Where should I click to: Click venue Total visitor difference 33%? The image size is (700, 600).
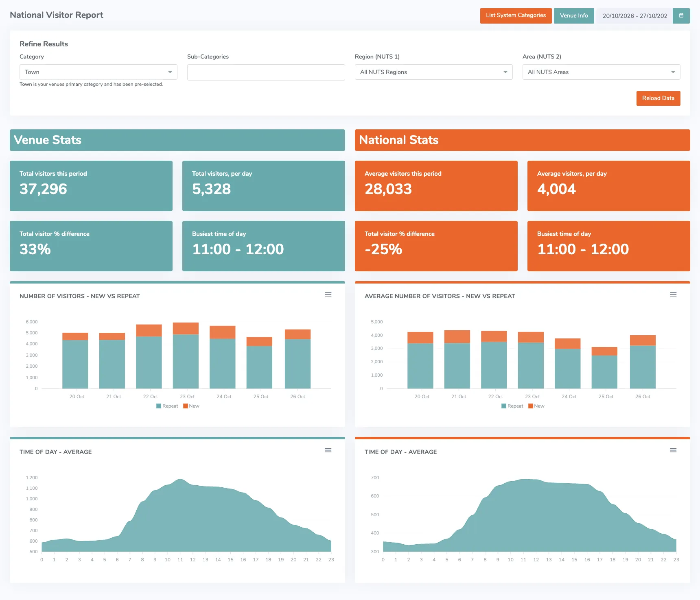(91, 246)
